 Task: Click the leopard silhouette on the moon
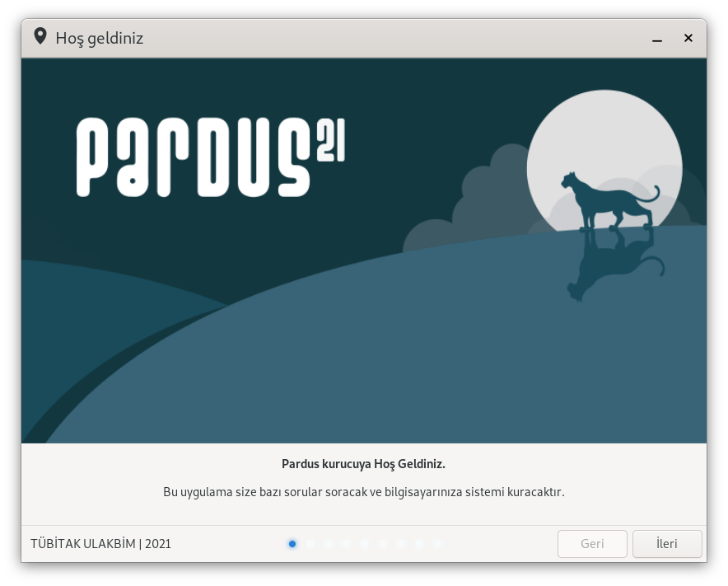pos(609,201)
